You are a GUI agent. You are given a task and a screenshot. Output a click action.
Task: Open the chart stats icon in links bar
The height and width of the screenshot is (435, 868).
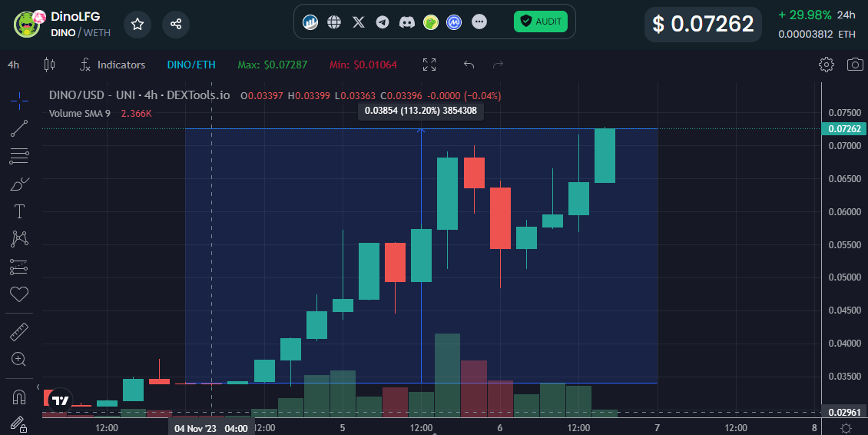[x=310, y=22]
